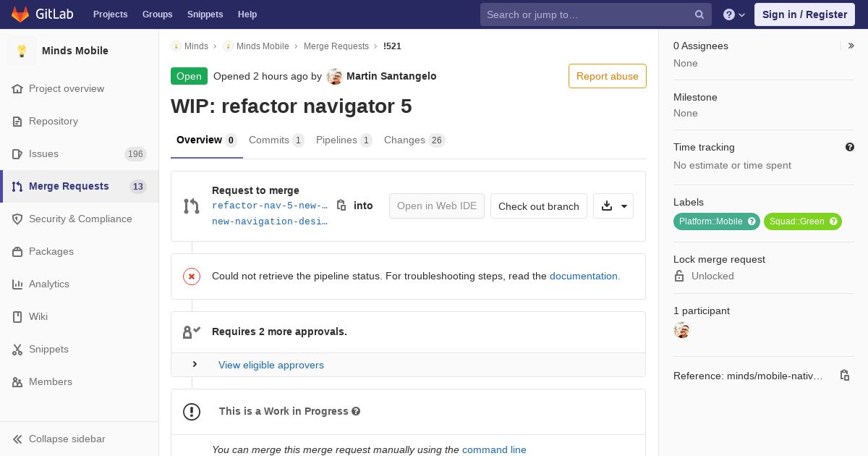Copy merge request reference icon

(x=844, y=375)
